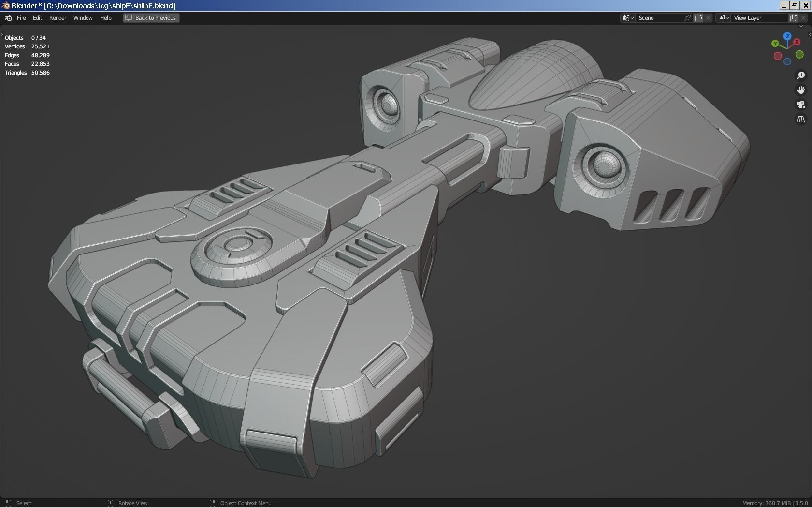Switch to camera view via camera icon
The width and height of the screenshot is (812, 508).
(801, 105)
